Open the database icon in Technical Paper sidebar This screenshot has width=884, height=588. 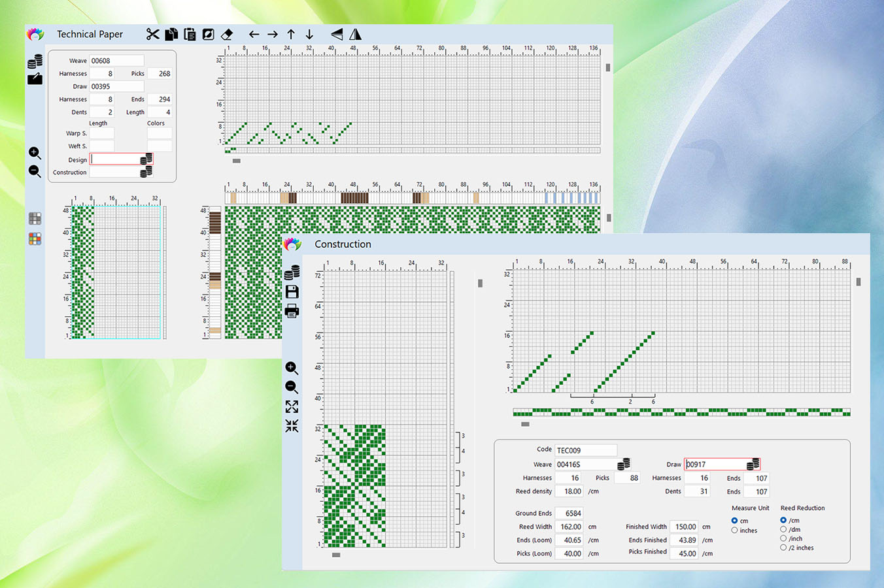(x=35, y=61)
